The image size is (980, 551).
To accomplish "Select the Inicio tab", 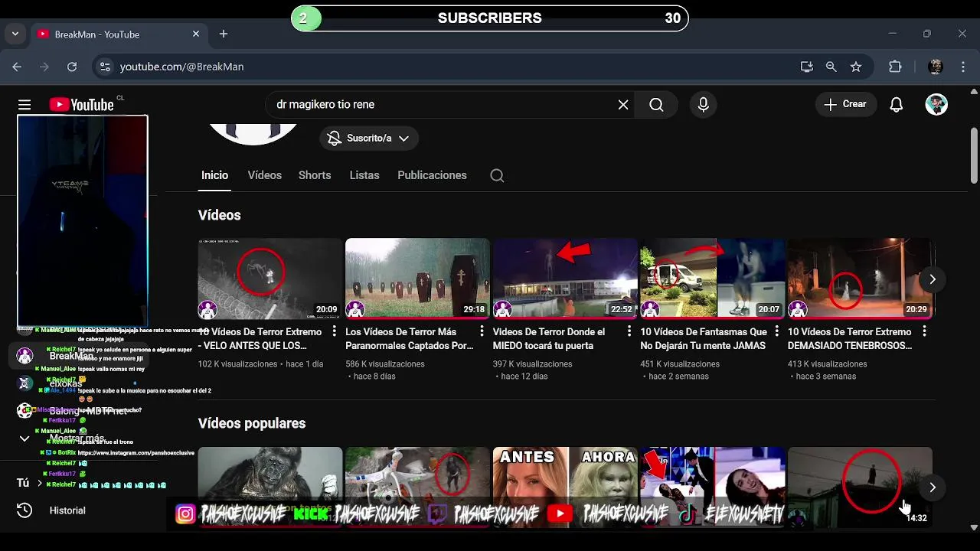I will (214, 175).
